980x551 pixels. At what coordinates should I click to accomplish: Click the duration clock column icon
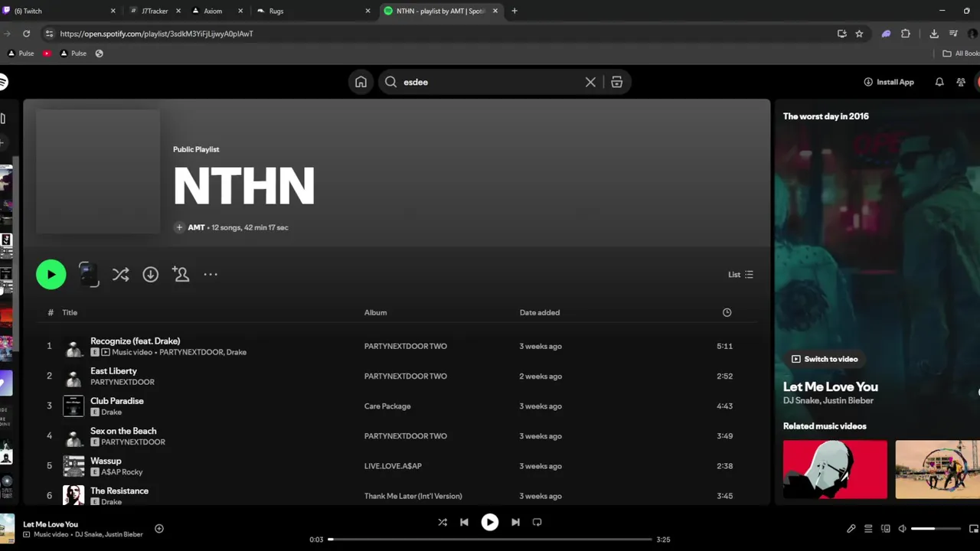pyautogui.click(x=727, y=312)
